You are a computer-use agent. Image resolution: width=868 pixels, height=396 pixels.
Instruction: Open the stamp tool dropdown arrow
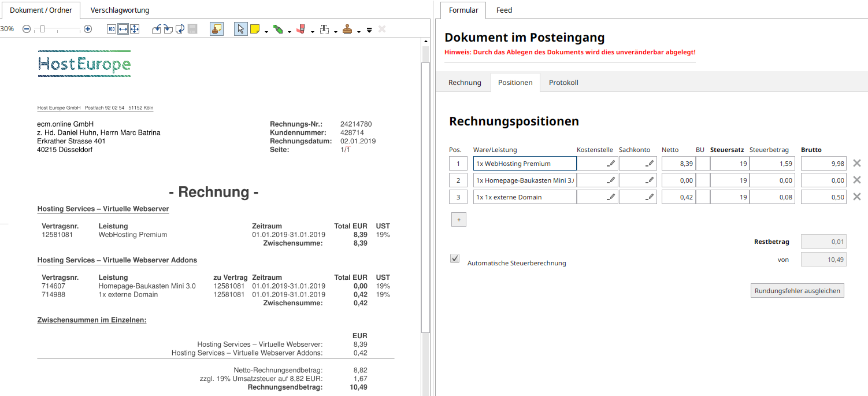tap(359, 31)
